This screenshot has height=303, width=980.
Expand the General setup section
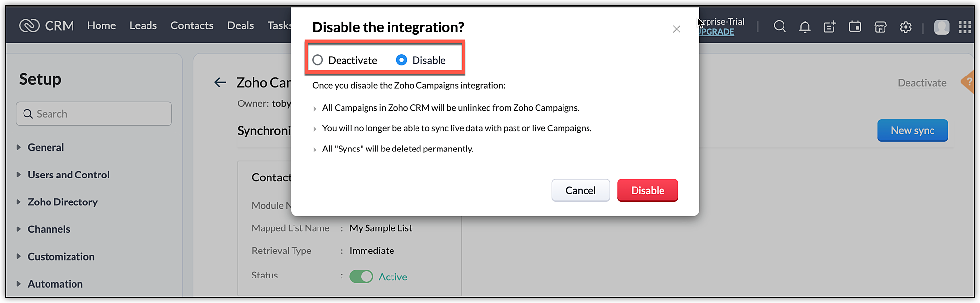coord(46,147)
